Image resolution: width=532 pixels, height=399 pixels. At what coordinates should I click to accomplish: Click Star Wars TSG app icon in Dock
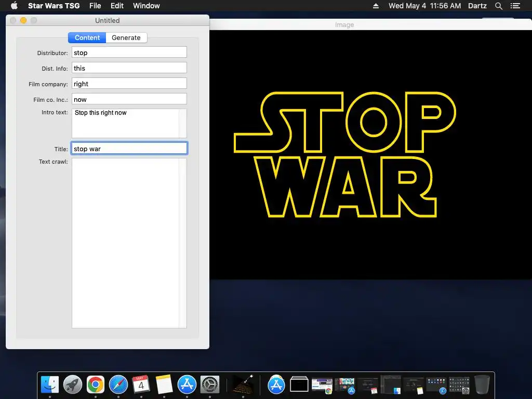(243, 385)
